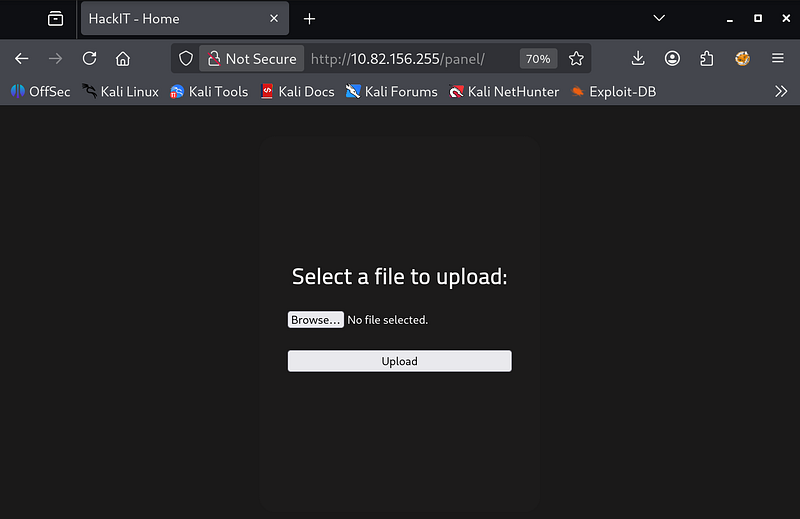Show more bookmarks overflow chevron
This screenshot has height=519, width=800.
tap(781, 91)
